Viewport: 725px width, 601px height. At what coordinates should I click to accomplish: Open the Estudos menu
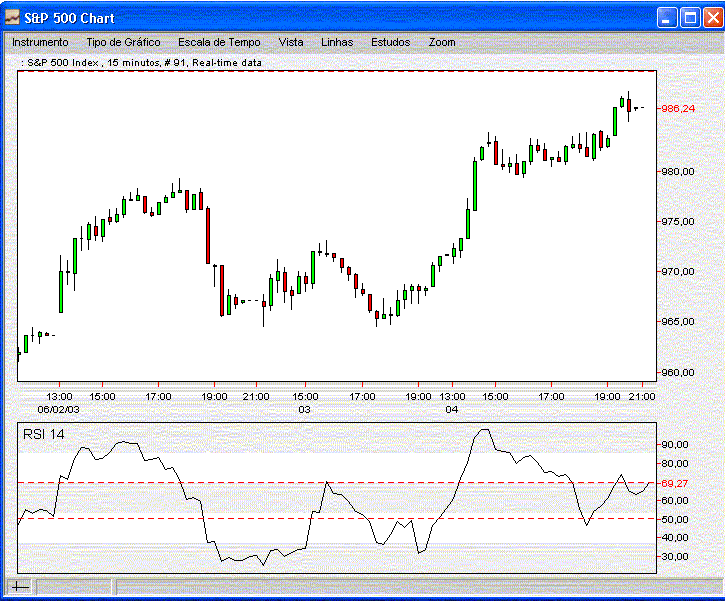(x=390, y=42)
